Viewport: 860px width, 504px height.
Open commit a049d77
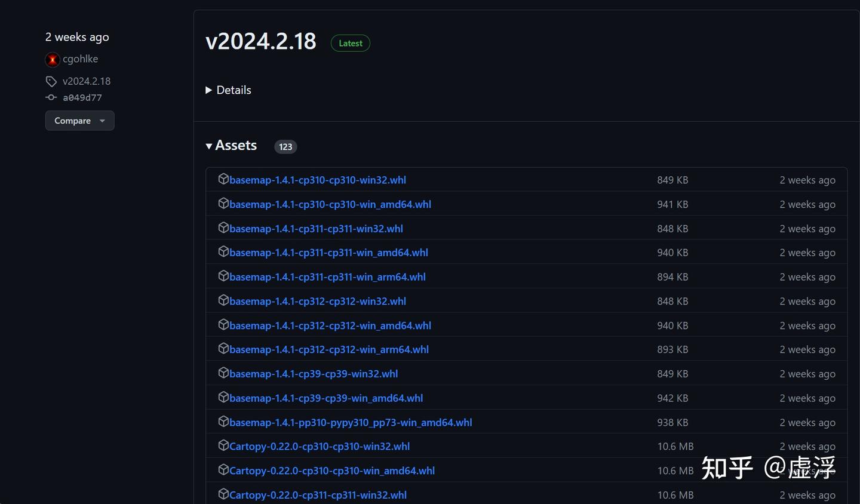tap(82, 97)
